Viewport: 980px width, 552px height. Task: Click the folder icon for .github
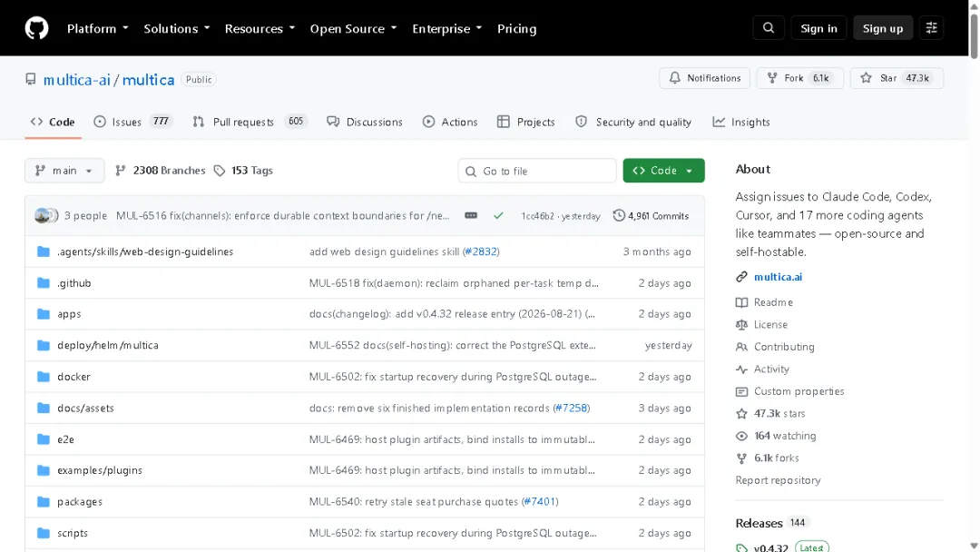(x=44, y=283)
